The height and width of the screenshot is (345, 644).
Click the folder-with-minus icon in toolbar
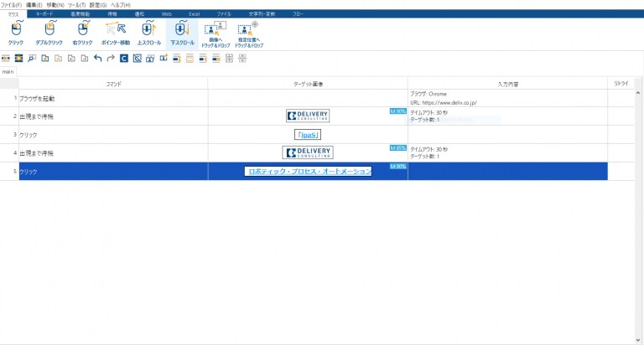pyautogui.click(x=59, y=59)
